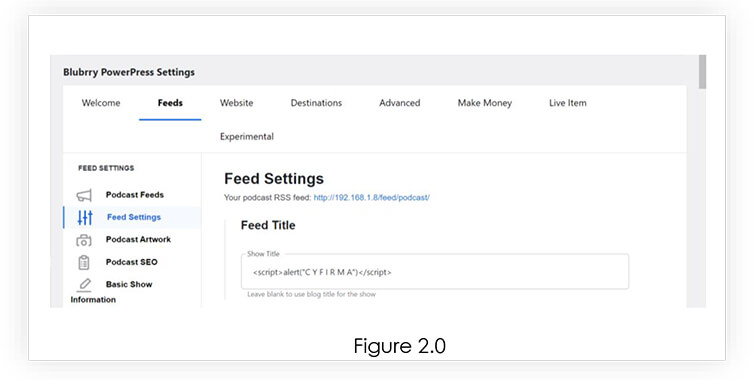This screenshot has width=755, height=380.
Task: Open Podcast SEO sidebar entry
Action: coord(131,262)
